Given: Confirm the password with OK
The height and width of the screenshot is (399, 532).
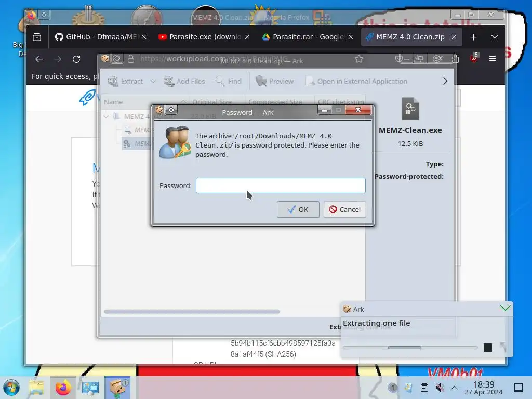Looking at the screenshot, I should click(x=298, y=209).
